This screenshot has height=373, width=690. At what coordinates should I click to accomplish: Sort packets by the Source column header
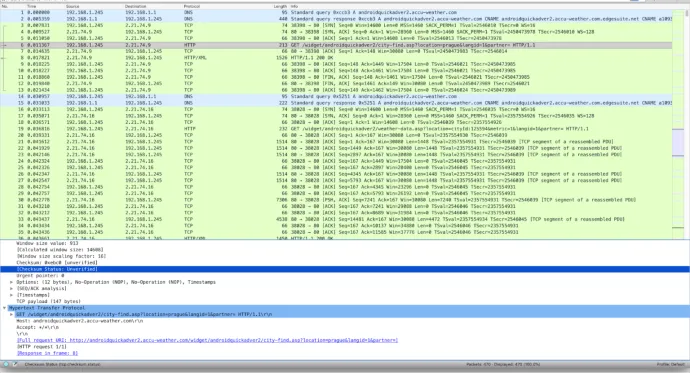73,7
